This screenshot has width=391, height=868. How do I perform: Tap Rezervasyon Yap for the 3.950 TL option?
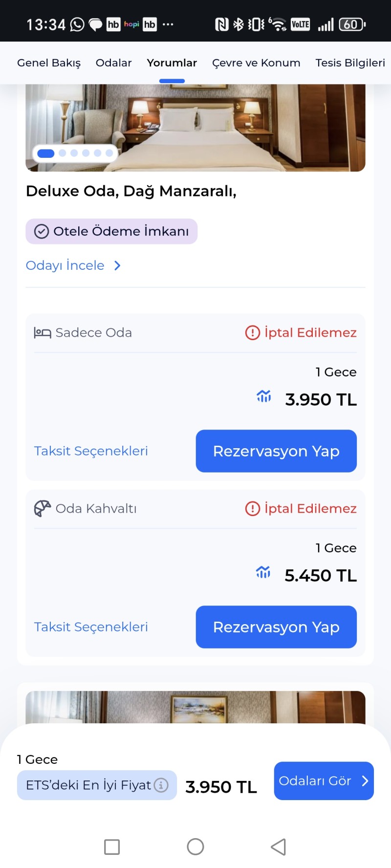coord(276,451)
